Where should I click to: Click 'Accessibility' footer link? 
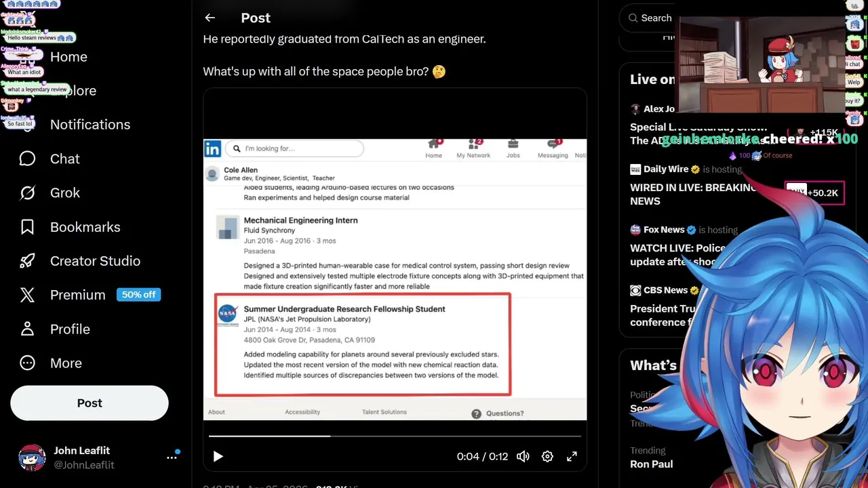point(302,412)
